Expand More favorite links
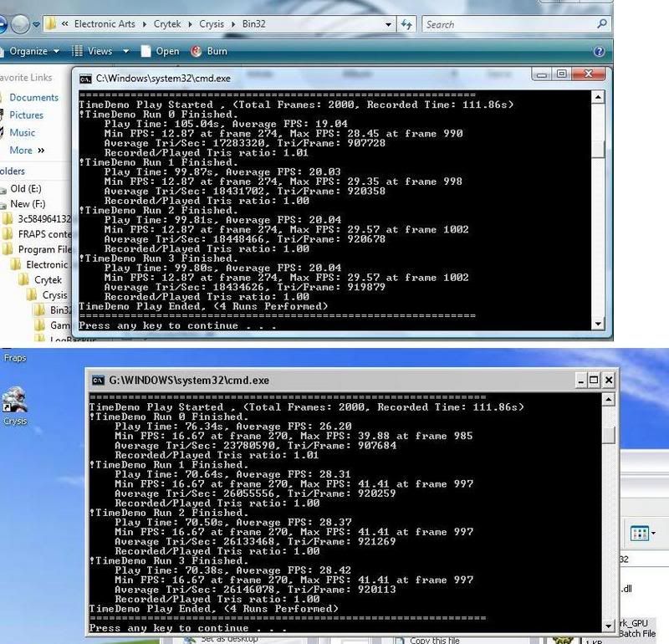669x644 pixels. [27, 151]
